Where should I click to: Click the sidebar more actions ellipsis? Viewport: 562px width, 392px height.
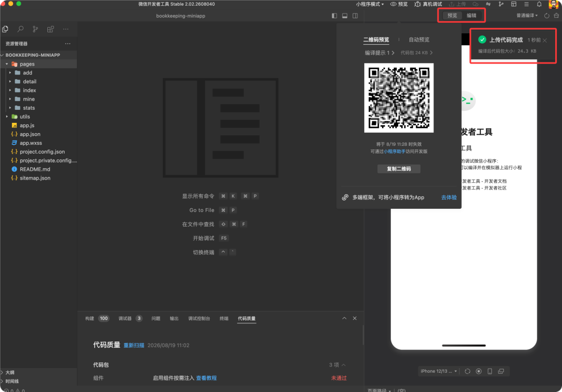pyautogui.click(x=66, y=29)
